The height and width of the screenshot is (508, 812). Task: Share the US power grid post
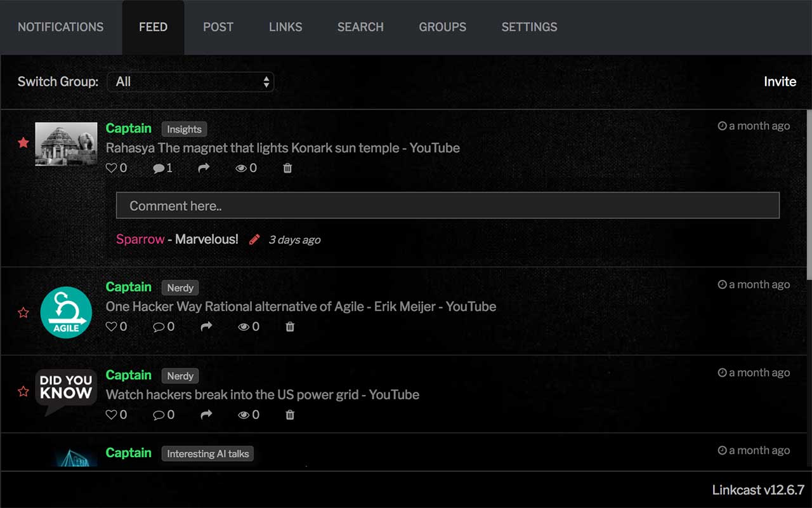pyautogui.click(x=206, y=415)
